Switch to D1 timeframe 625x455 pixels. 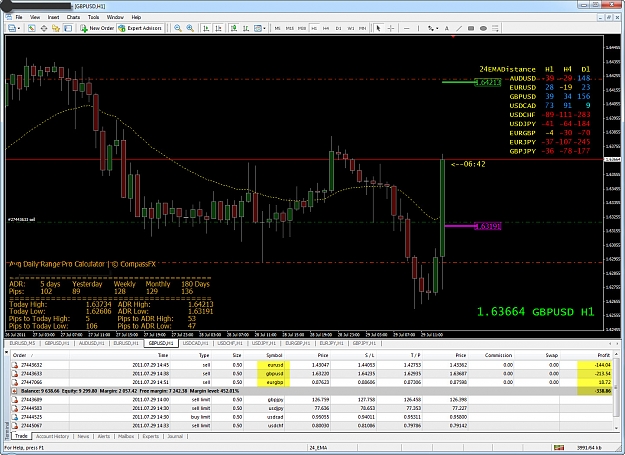(338, 28)
